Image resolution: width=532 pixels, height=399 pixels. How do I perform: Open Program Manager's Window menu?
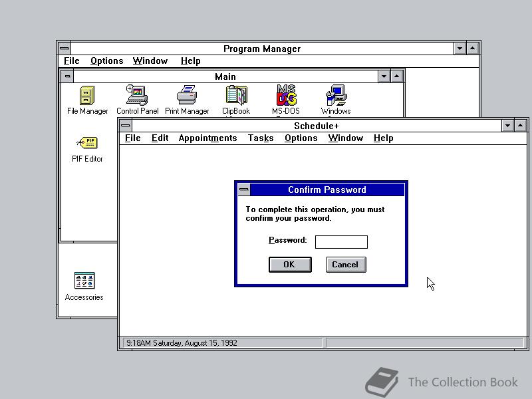coord(150,61)
